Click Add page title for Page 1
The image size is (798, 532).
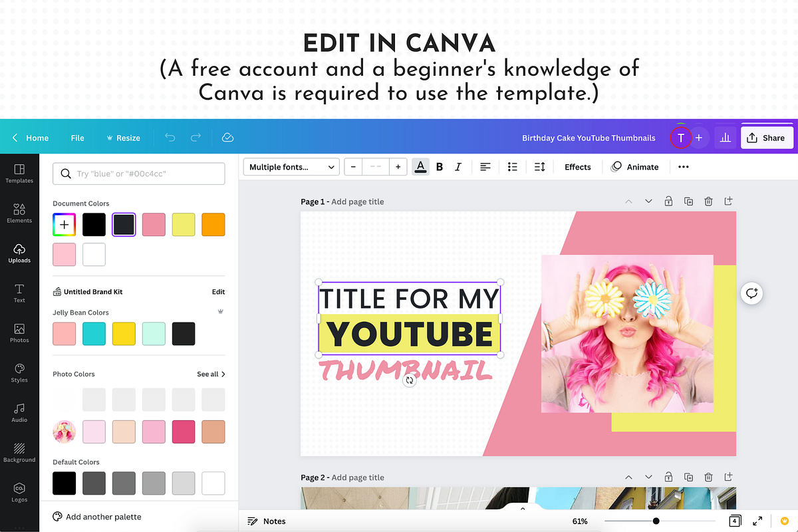pos(358,201)
